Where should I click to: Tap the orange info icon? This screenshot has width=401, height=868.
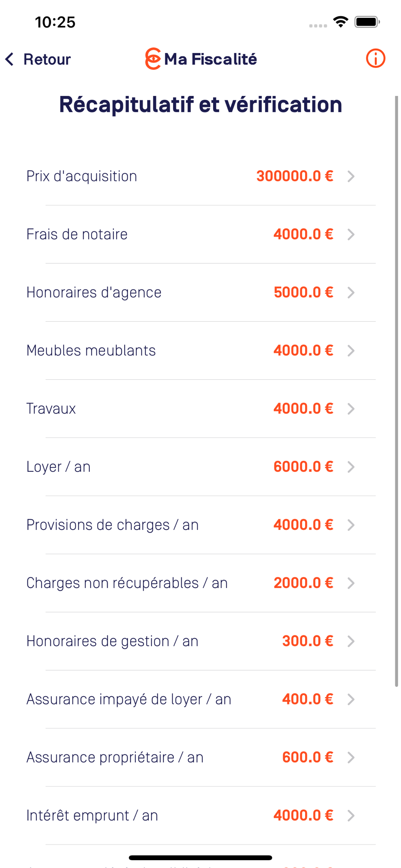pyautogui.click(x=375, y=59)
